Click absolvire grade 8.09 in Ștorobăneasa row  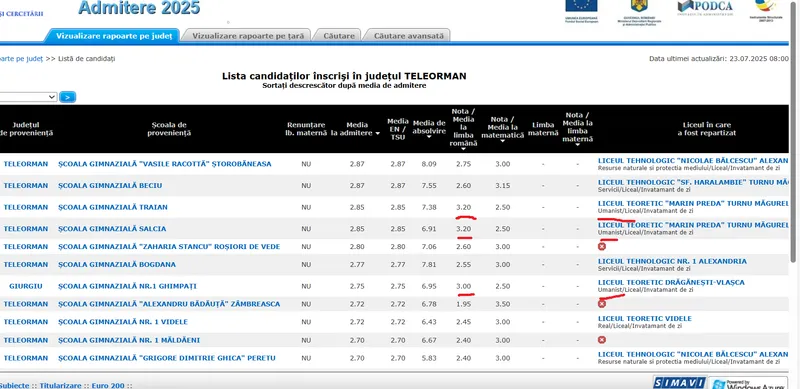coord(429,164)
